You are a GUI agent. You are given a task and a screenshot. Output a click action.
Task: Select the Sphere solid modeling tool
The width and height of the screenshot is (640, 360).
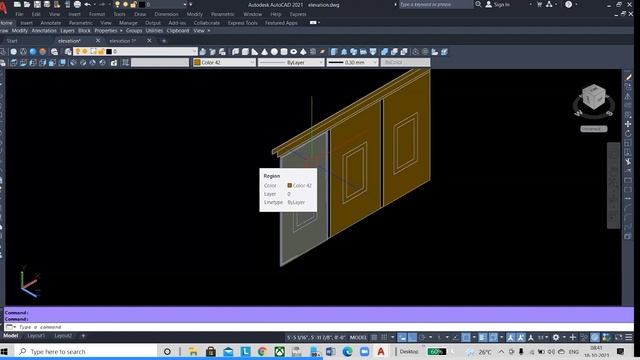click(274, 52)
